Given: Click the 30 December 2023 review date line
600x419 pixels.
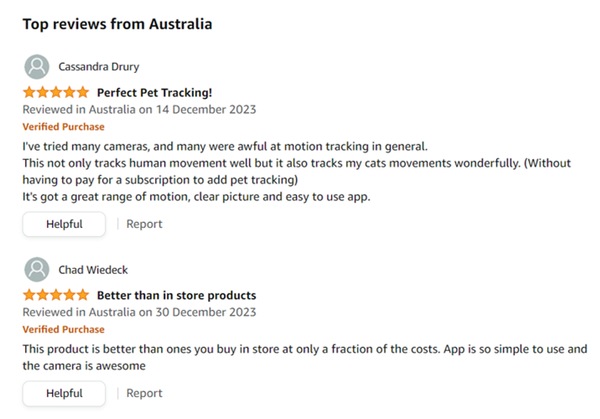Looking at the screenshot, I should pyautogui.click(x=139, y=312).
